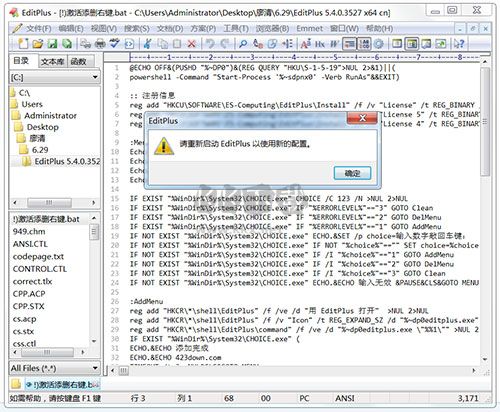Toggle word wrap with the W icon
The image size is (500, 412).
point(334,44)
